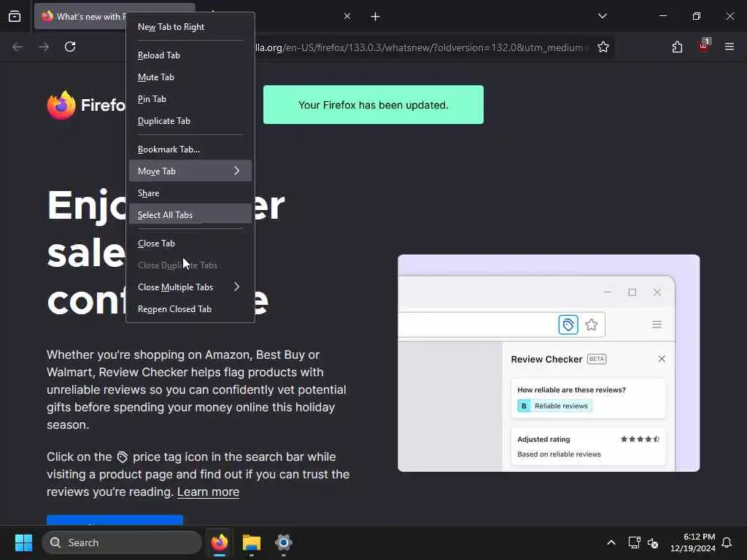747x560 pixels.
Task: Select Close Tab from the menu
Action: (x=190, y=244)
